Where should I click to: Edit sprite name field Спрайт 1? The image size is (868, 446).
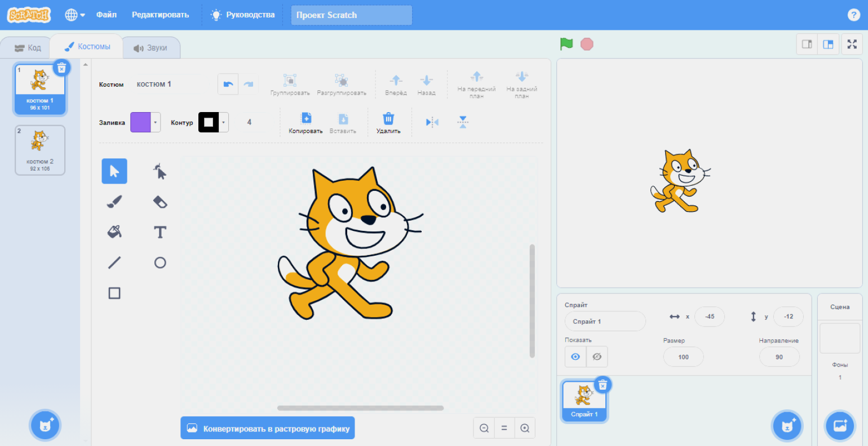[x=605, y=322]
